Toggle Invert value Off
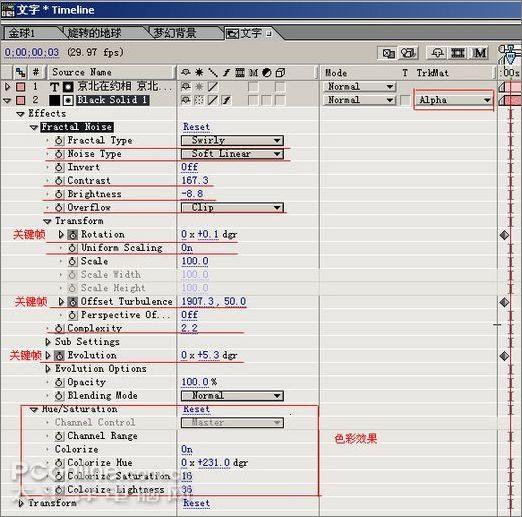522x517 pixels. point(189,167)
